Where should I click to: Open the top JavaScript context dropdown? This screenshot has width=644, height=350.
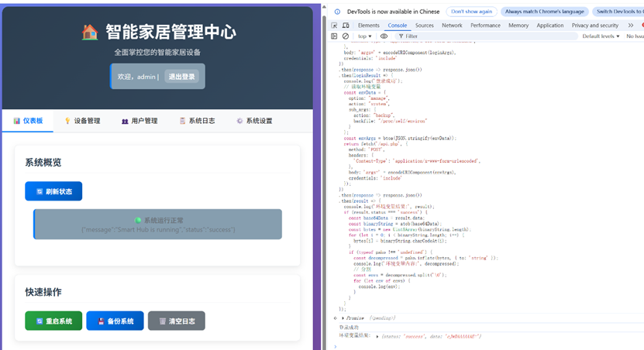coord(364,36)
